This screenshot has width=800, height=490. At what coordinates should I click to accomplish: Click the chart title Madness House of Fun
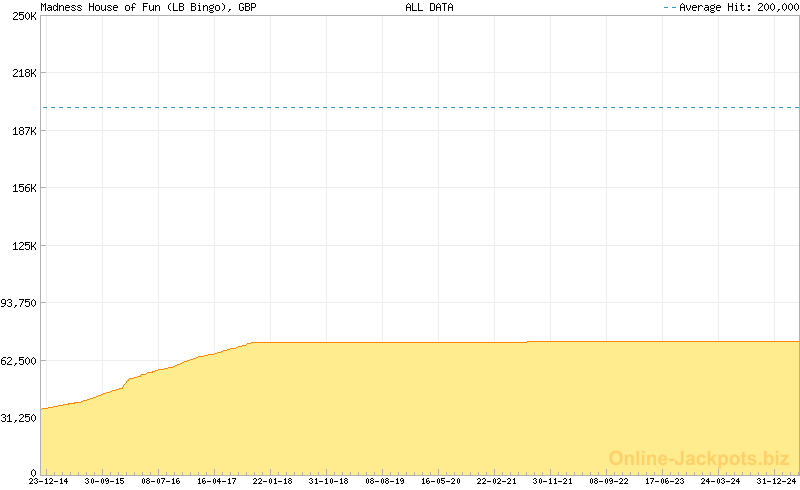[x=135, y=7]
